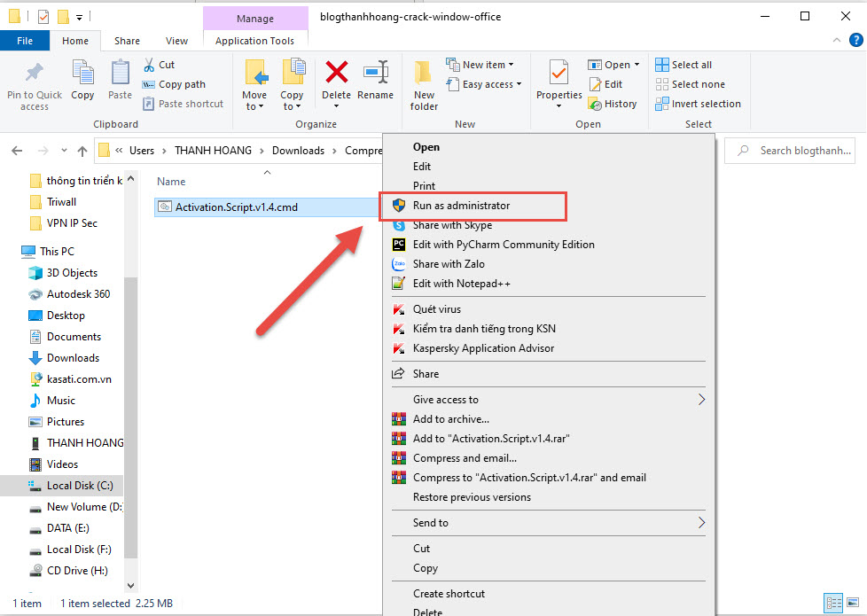
Task: Click the Delete red X icon in ribbon
Action: tap(336, 74)
